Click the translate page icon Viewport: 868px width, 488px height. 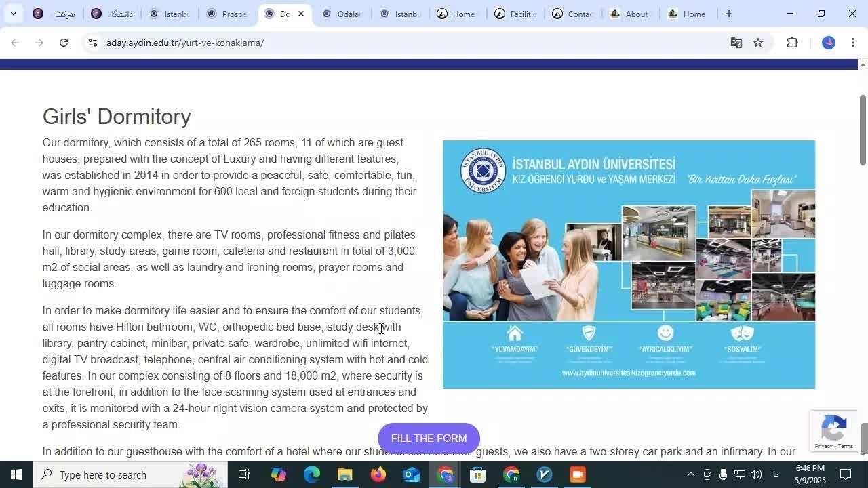(736, 43)
